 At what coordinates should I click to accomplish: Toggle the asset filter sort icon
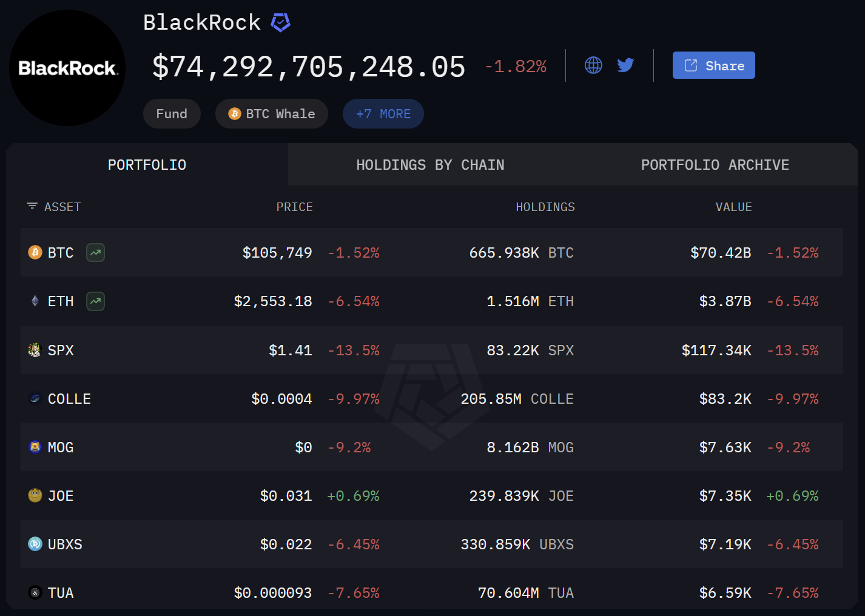[x=32, y=207]
